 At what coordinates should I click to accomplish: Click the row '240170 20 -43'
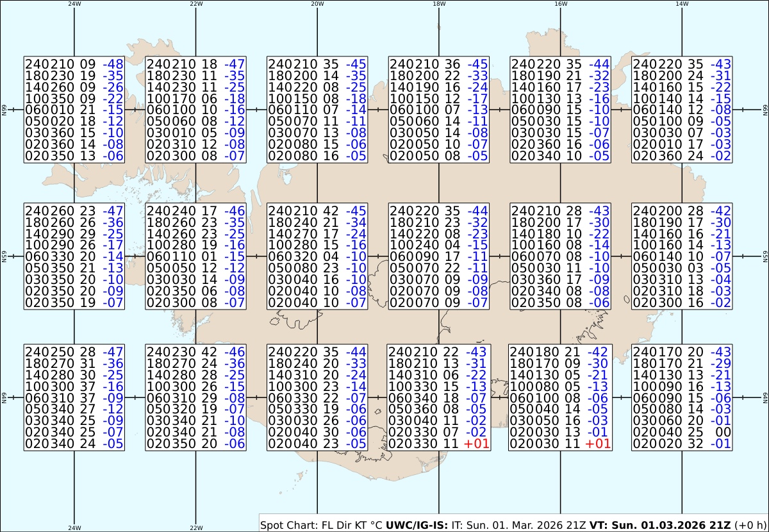coord(682,352)
